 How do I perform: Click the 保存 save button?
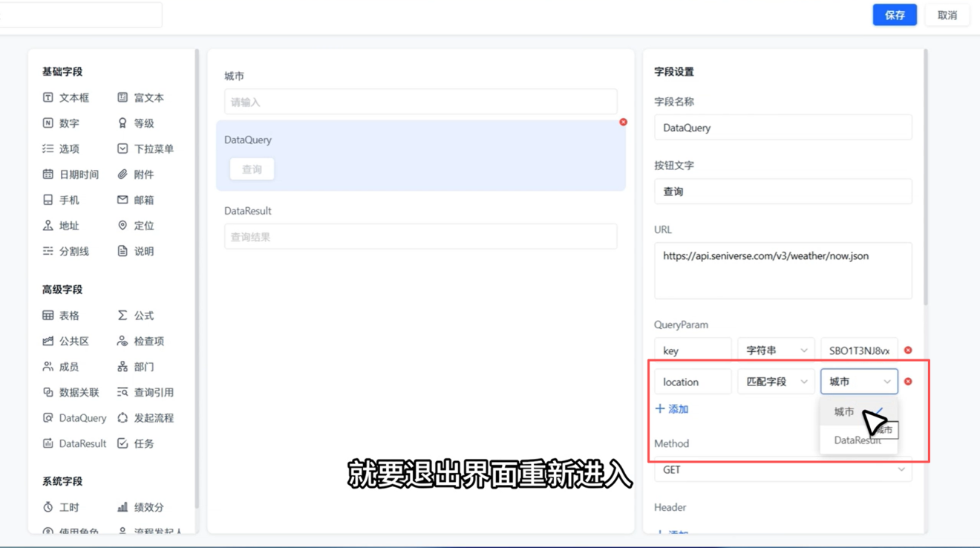(895, 15)
